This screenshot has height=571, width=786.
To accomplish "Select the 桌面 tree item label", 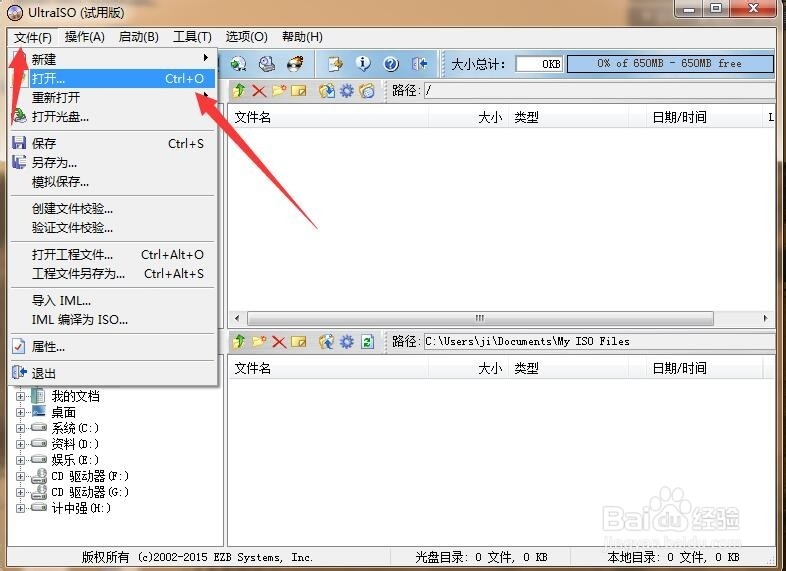I will coord(64,413).
